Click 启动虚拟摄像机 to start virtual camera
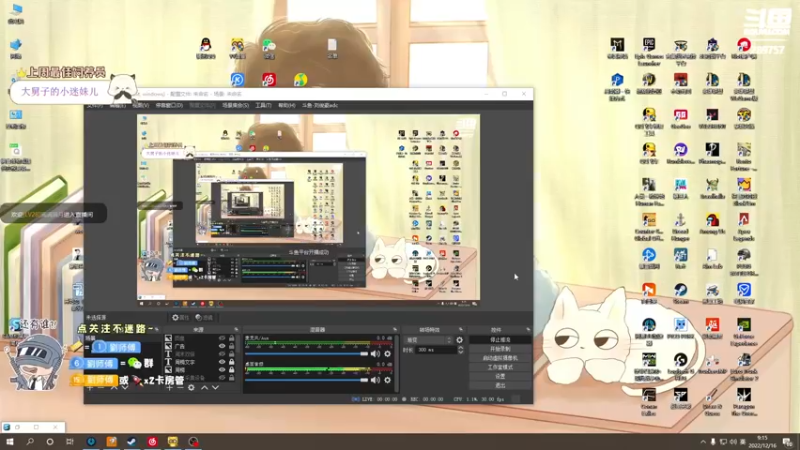This screenshot has height=450, width=800. coord(500,358)
